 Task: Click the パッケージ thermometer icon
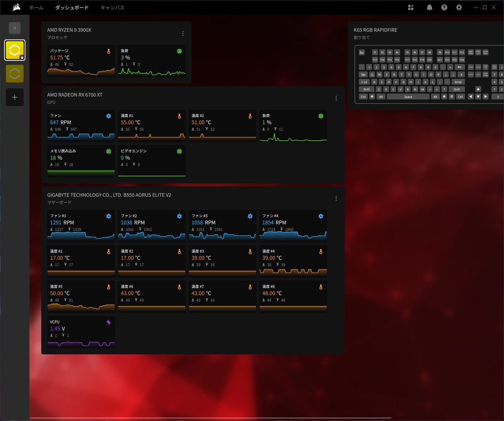pos(108,51)
